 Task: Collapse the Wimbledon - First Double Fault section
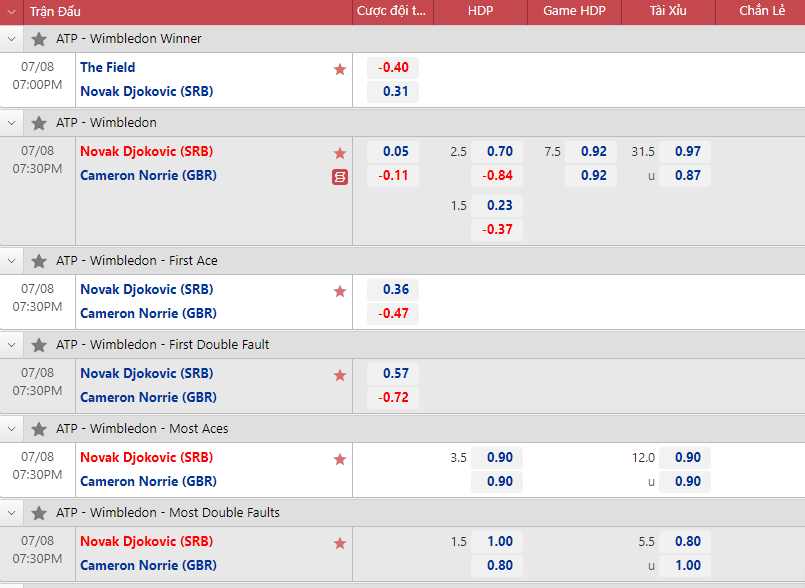[11, 345]
